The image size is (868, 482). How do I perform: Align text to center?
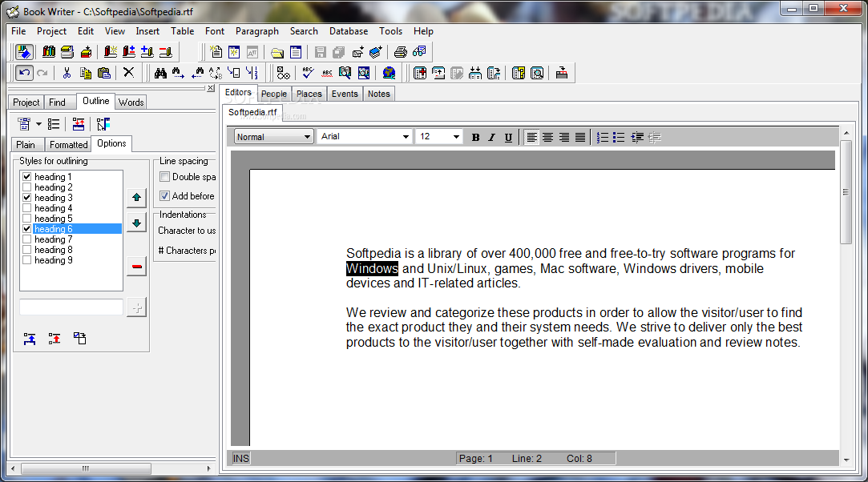pyautogui.click(x=547, y=137)
